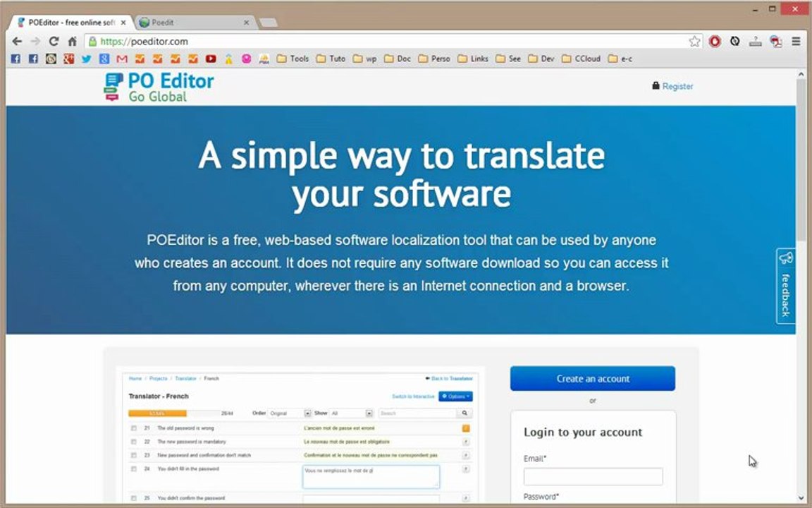Click the megaphone icon on the feedback tab

(786, 258)
